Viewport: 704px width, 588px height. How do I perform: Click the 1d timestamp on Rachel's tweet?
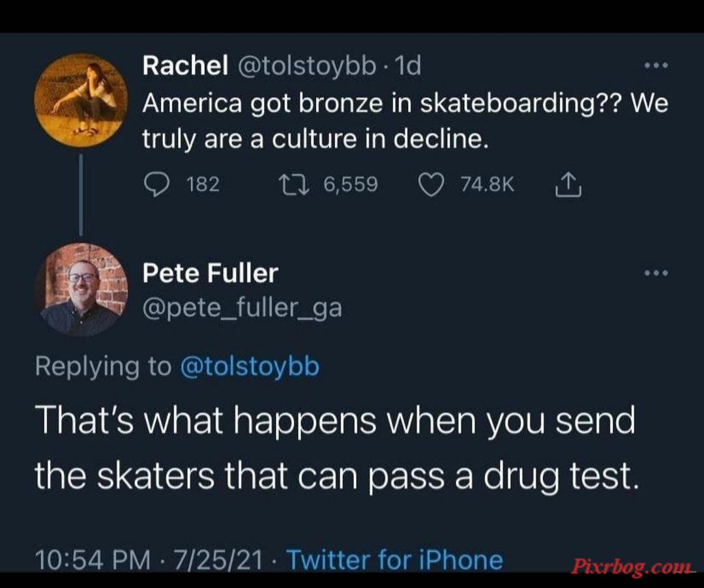click(x=407, y=66)
